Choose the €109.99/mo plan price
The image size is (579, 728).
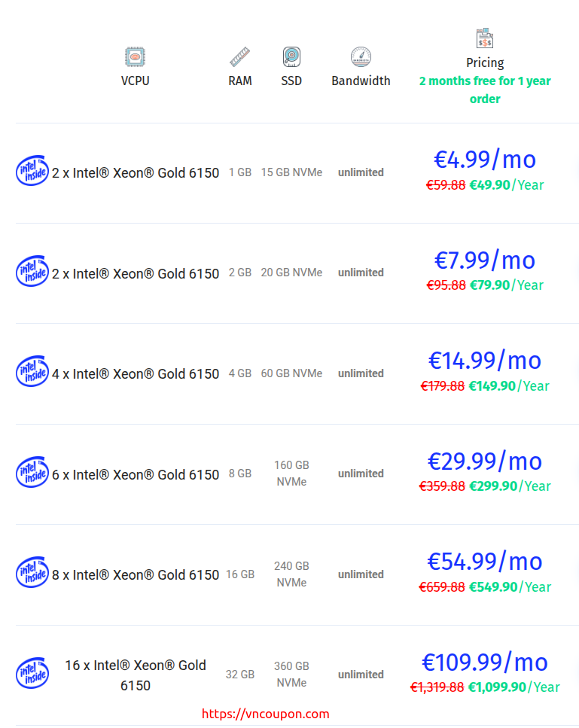click(x=485, y=663)
